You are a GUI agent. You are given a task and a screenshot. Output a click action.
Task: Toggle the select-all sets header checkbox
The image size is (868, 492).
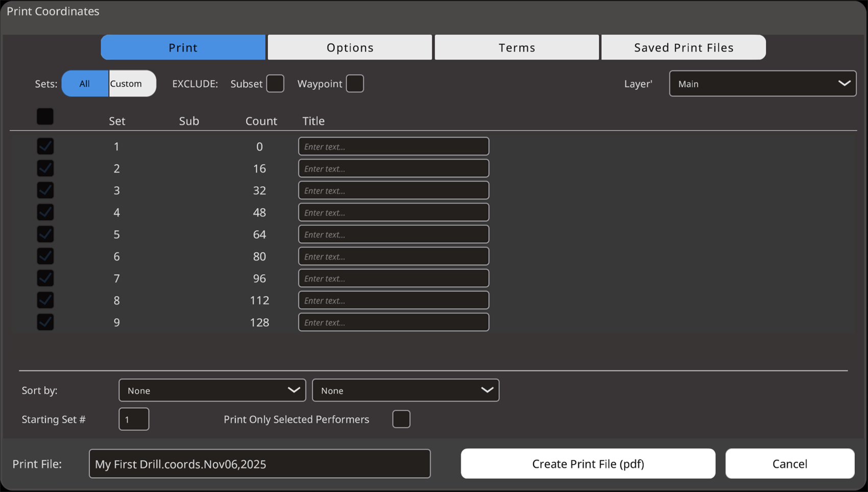pyautogui.click(x=45, y=116)
